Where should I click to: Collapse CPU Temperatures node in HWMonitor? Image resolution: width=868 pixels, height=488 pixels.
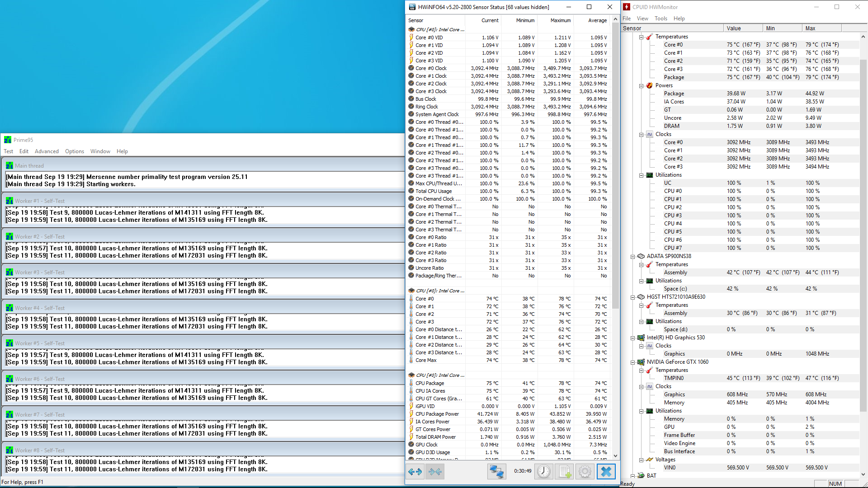tap(642, 37)
